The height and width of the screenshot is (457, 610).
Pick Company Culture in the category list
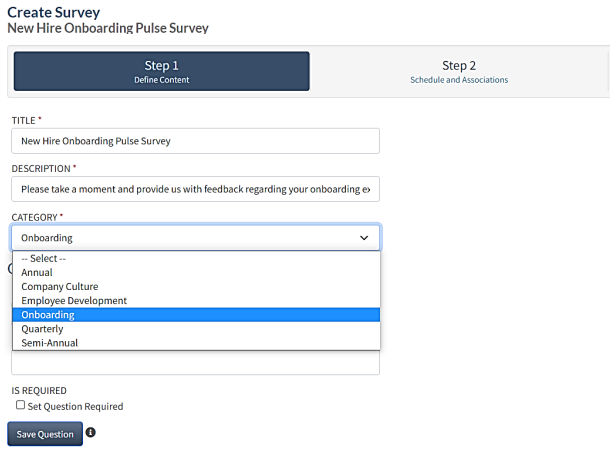point(59,286)
